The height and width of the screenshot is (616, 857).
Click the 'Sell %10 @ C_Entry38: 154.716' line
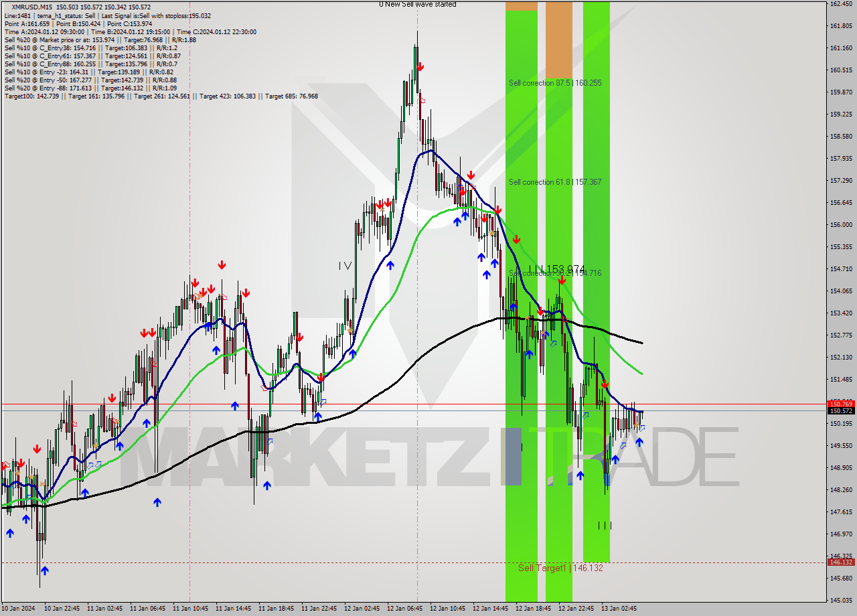(x=91, y=48)
